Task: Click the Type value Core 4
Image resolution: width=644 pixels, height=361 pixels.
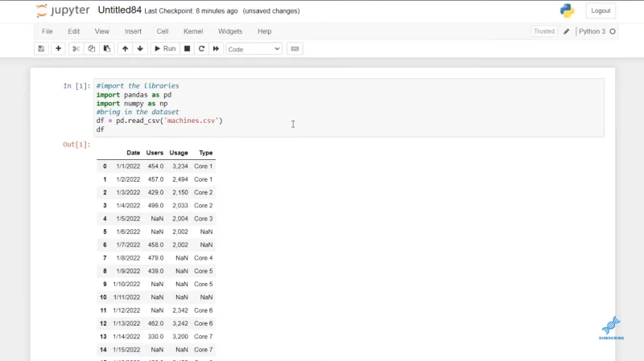Action: coord(204,258)
